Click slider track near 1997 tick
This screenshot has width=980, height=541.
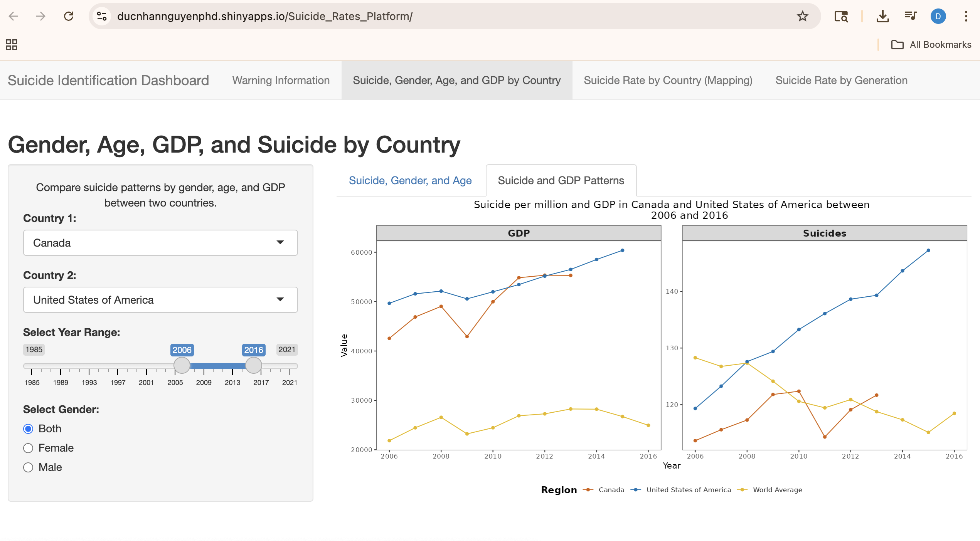(x=118, y=366)
